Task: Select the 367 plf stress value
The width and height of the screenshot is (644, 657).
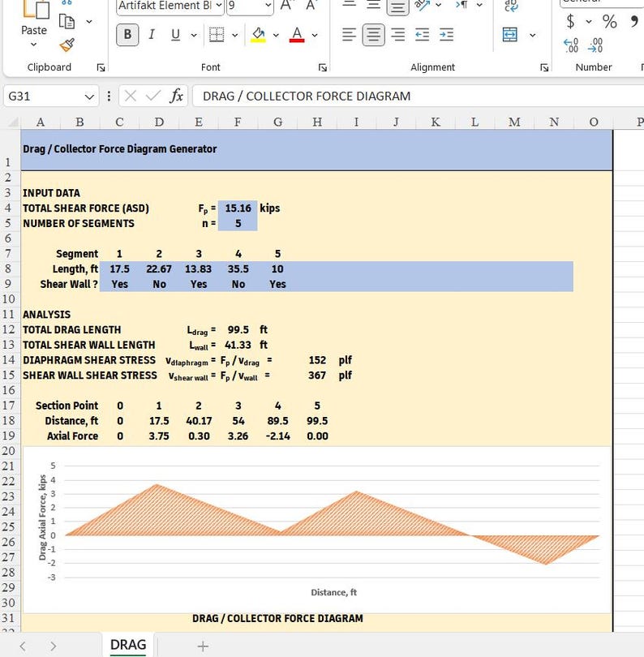Action: 317,375
